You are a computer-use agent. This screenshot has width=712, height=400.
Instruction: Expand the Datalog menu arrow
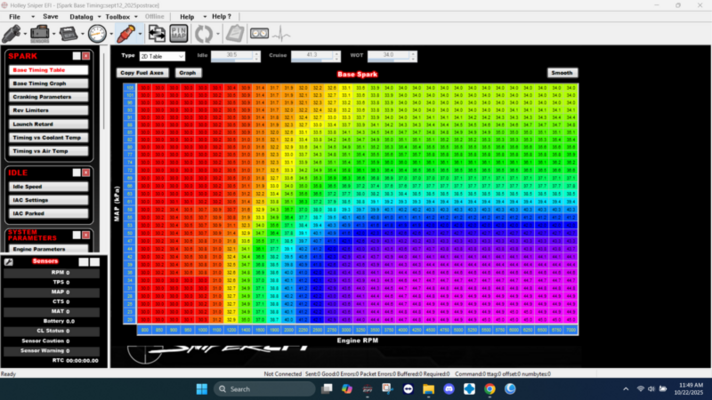(99, 17)
